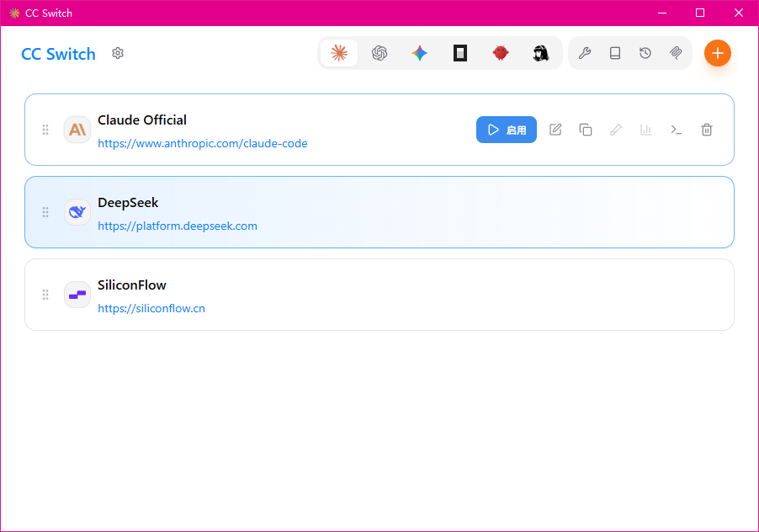Switch to the Claude app tab
Screen dimensions: 759x532
tap(339, 53)
